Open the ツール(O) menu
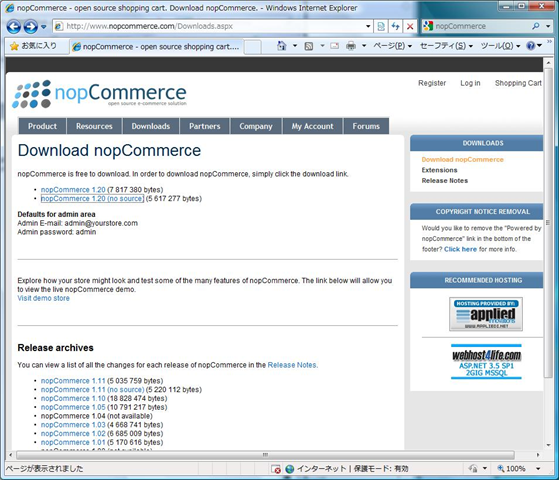The width and height of the screenshot is (559, 480). point(500,46)
